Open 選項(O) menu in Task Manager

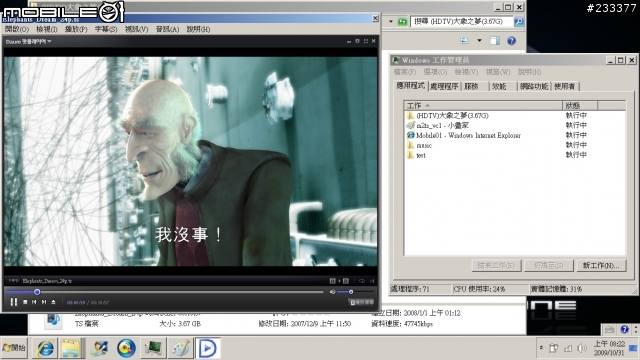pyautogui.click(x=435, y=72)
